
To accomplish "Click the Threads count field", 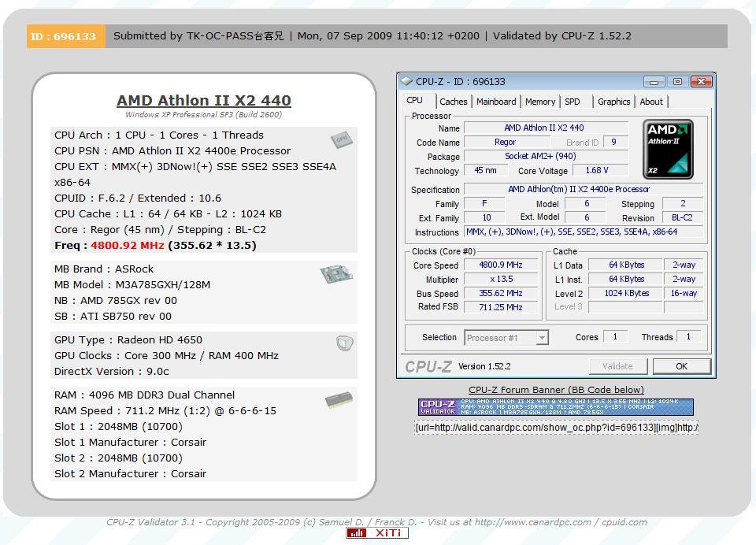I will click(688, 336).
